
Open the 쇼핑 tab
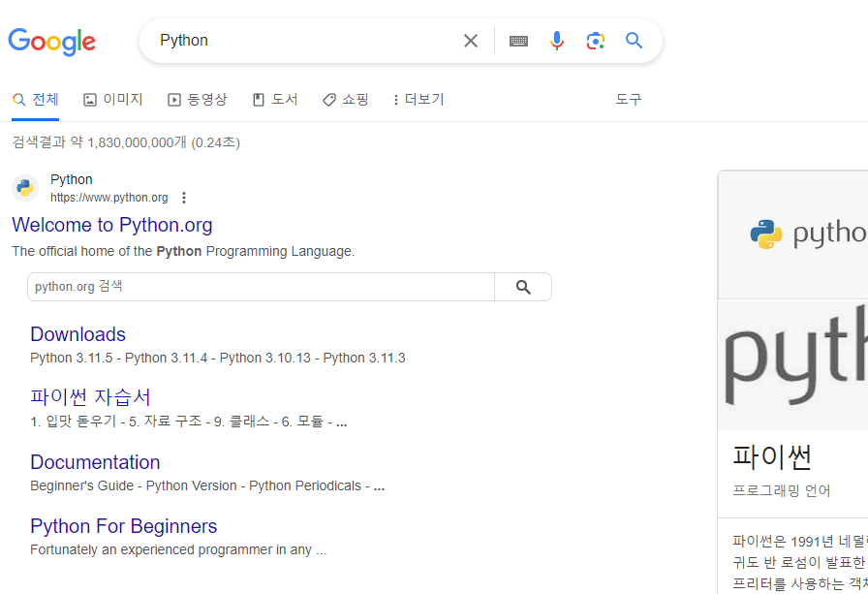(x=346, y=100)
